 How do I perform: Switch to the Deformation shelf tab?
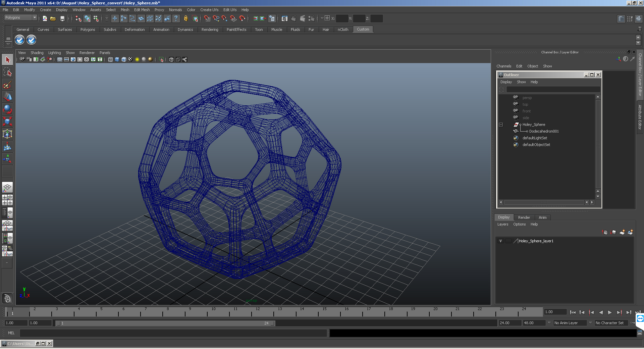(135, 30)
